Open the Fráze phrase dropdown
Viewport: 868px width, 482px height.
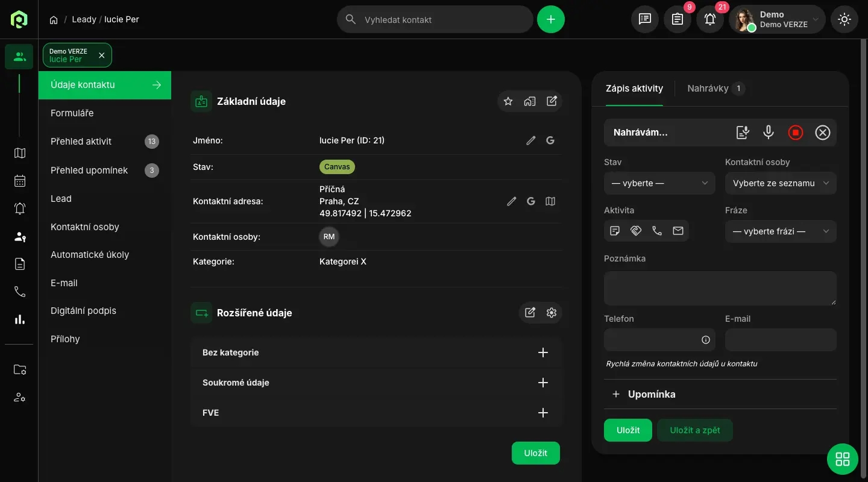(x=781, y=231)
